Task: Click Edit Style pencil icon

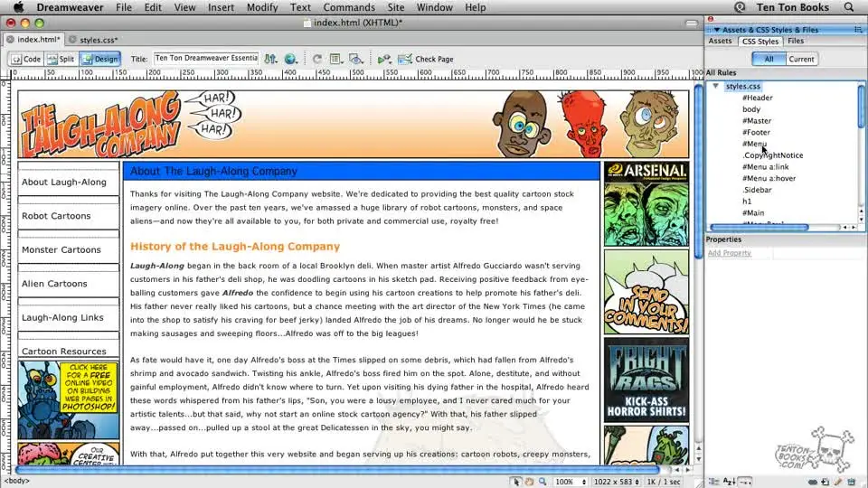Action: click(x=838, y=482)
